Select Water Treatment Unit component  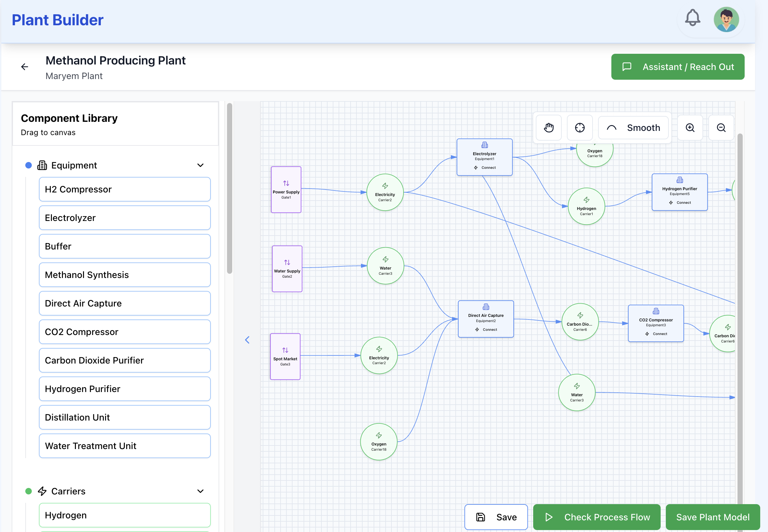point(125,446)
